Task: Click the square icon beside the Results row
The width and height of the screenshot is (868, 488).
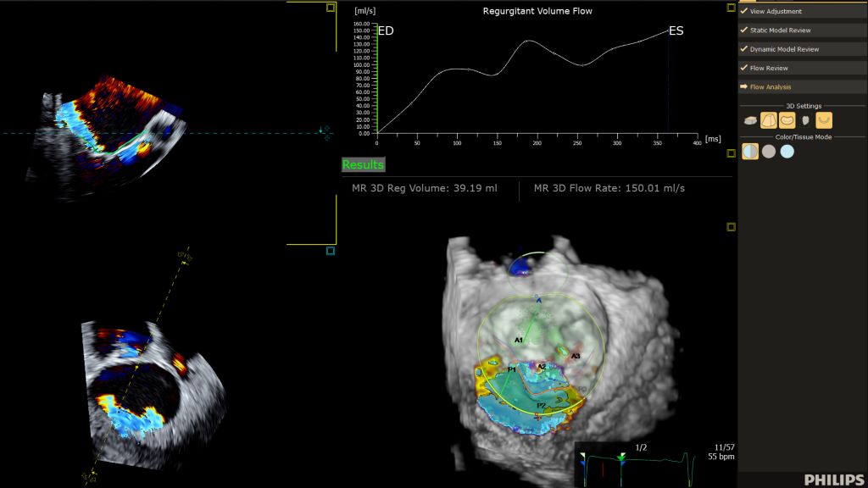Action: pyautogui.click(x=731, y=153)
